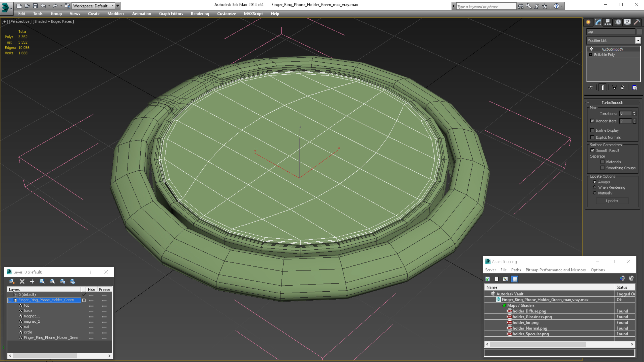Expand the Editable Poly plus sign
The image size is (644, 362).
pos(591,55)
